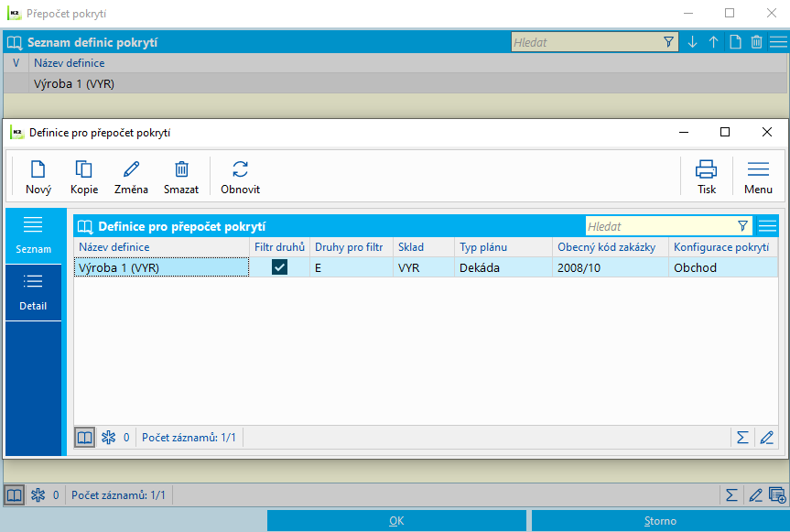The width and height of the screenshot is (790, 532).
Task: Close the Definice pro přepočet pokrytí dialog
Action: [x=767, y=132]
